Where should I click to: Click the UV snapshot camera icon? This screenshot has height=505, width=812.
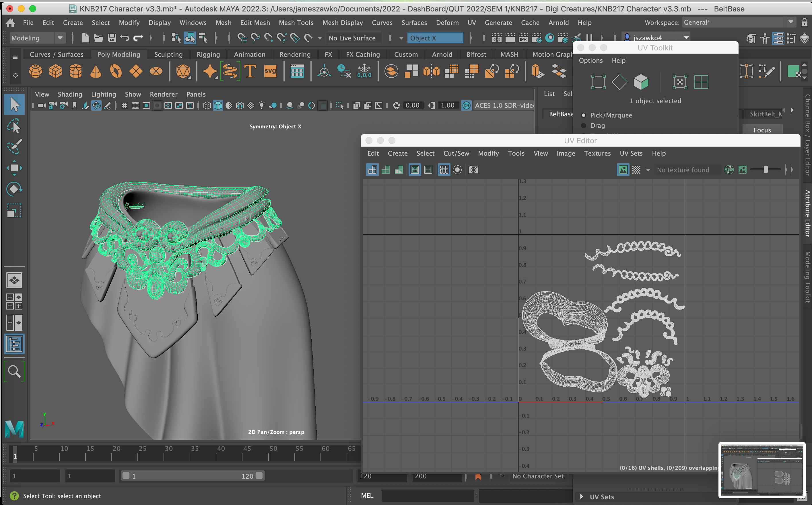(x=473, y=170)
